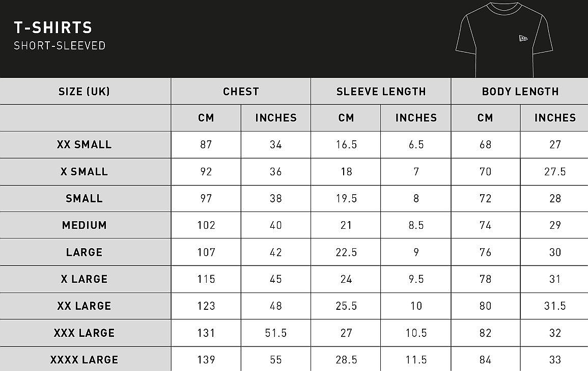This screenshot has height=371, width=588.
Task: Click the X LARGE size row label
Action: [x=85, y=279]
